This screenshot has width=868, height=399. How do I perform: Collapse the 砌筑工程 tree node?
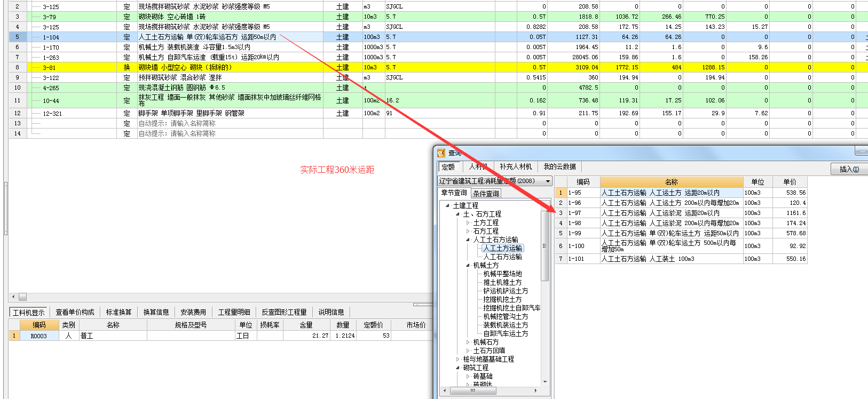click(458, 368)
